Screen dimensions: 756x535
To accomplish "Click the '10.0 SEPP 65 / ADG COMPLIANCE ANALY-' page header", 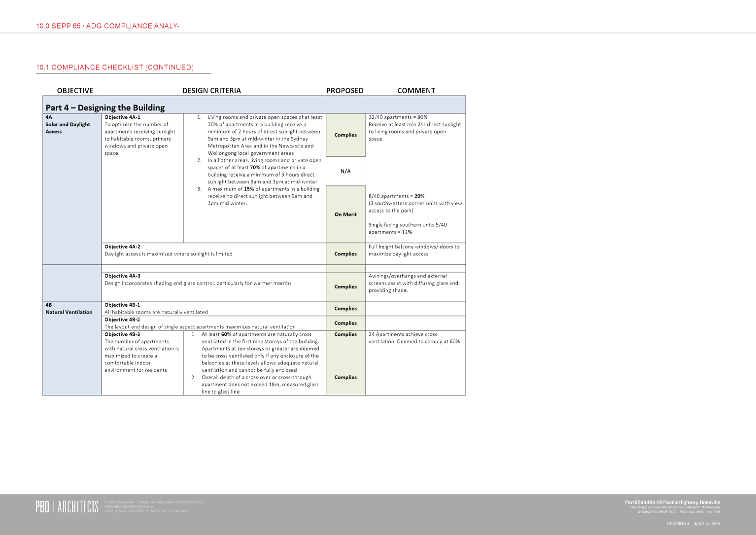I will [107, 26].
